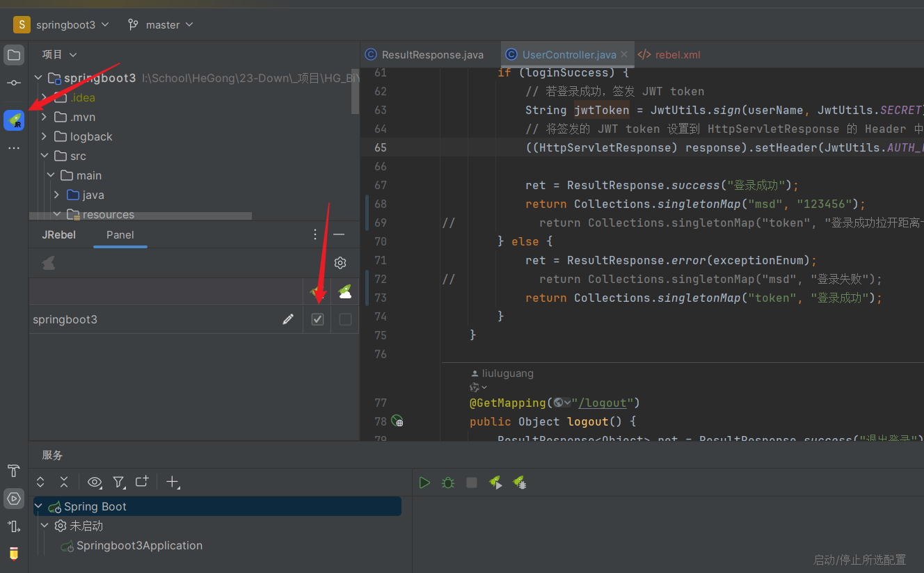Click the grey rocket icon in JRebel panel toolbar
Viewport: 924px width, 573px height.
49,263
